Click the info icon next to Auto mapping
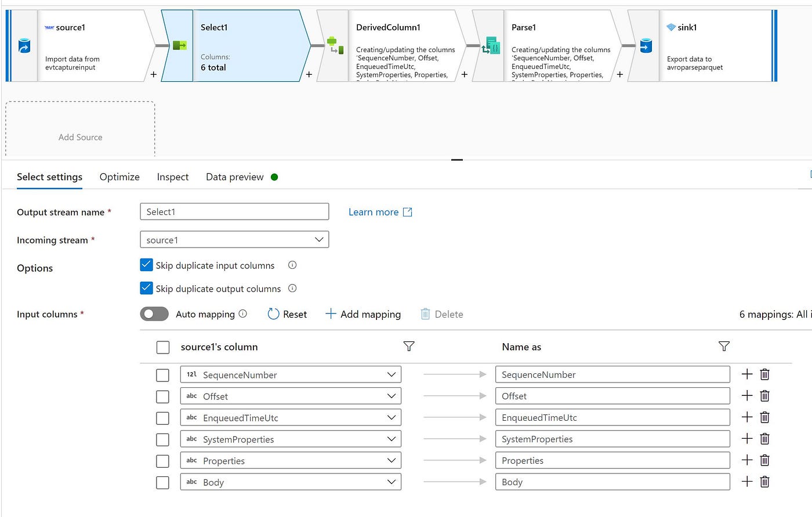Viewport: 812px width, 517px height. tap(242, 314)
